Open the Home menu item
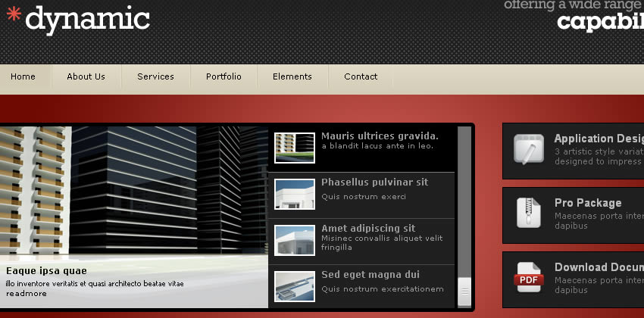644x318 pixels. 23,76
